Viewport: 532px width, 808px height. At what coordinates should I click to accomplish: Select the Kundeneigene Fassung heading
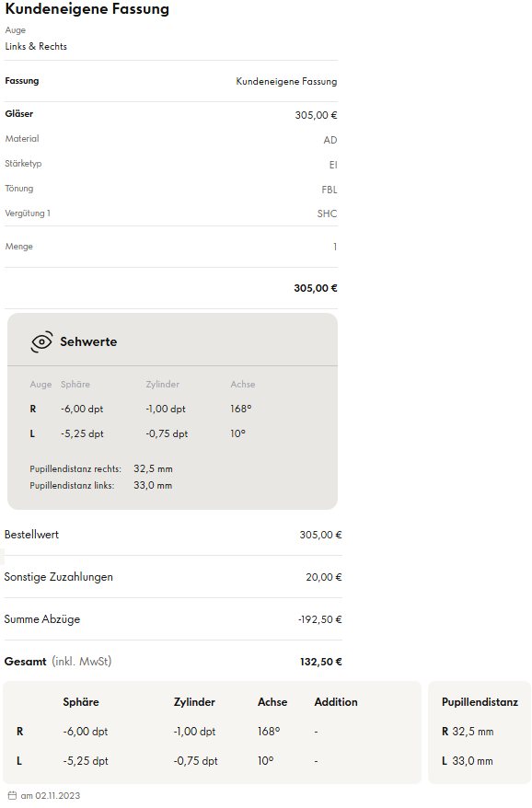87,9
